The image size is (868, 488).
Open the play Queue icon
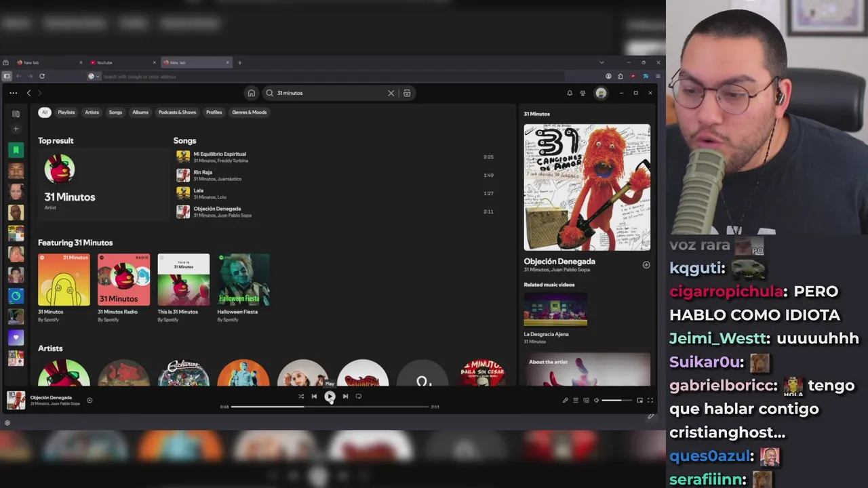click(x=576, y=401)
